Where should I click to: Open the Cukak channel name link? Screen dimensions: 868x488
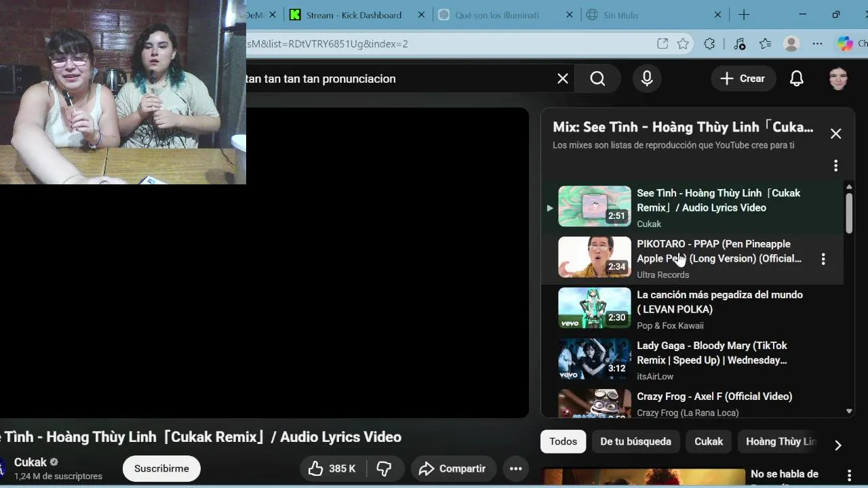coord(31,462)
